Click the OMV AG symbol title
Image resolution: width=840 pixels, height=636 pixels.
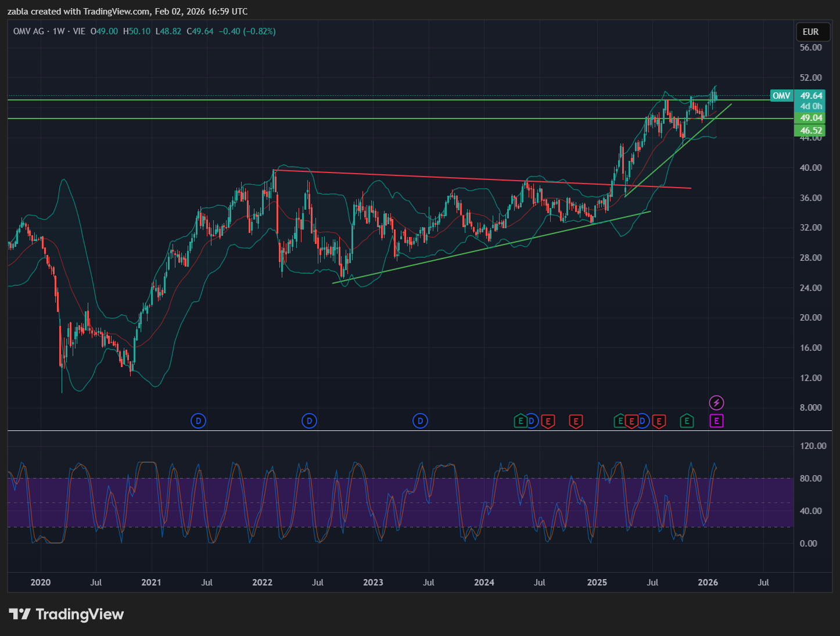28,31
